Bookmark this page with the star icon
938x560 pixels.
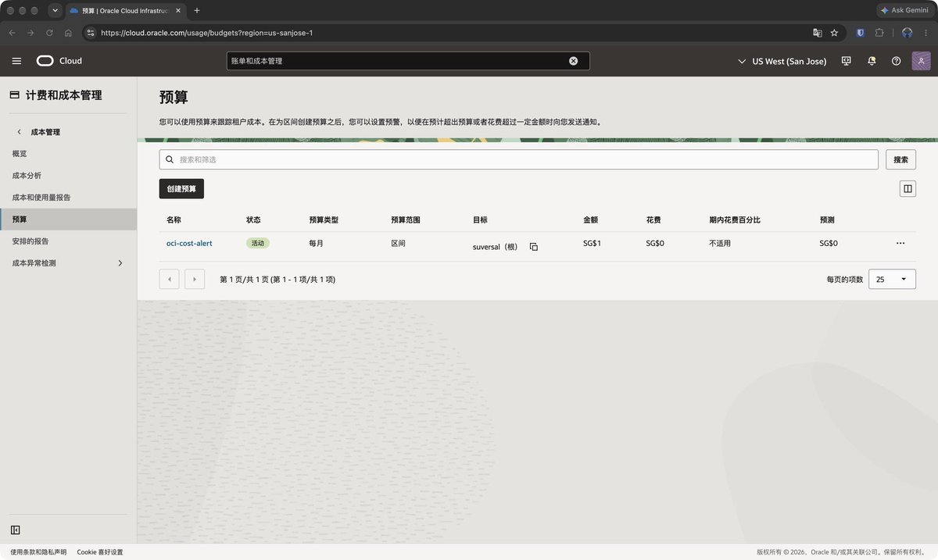(x=834, y=33)
